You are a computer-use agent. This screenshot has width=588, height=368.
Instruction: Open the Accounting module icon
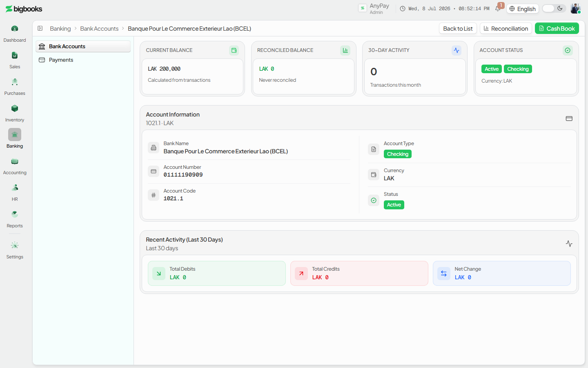[x=15, y=161]
